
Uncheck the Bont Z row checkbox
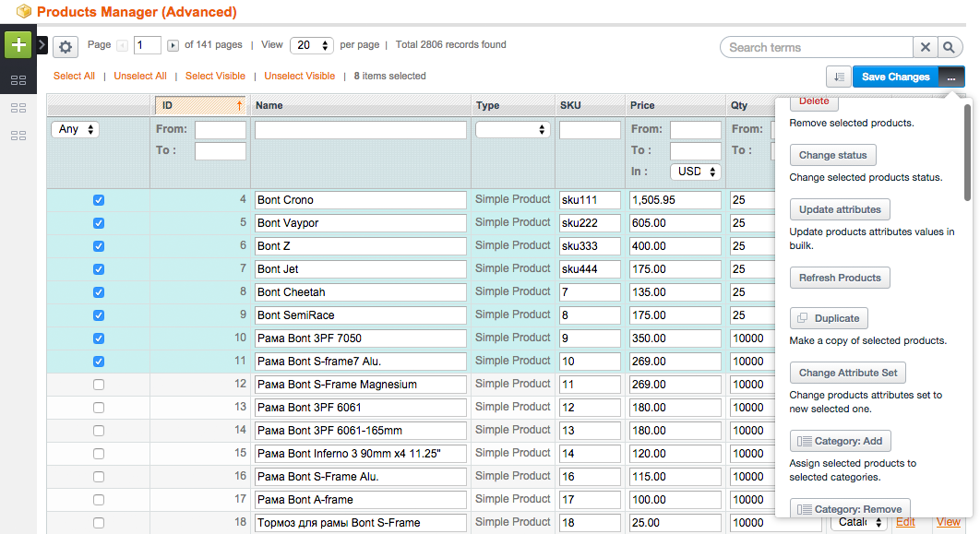click(x=99, y=246)
